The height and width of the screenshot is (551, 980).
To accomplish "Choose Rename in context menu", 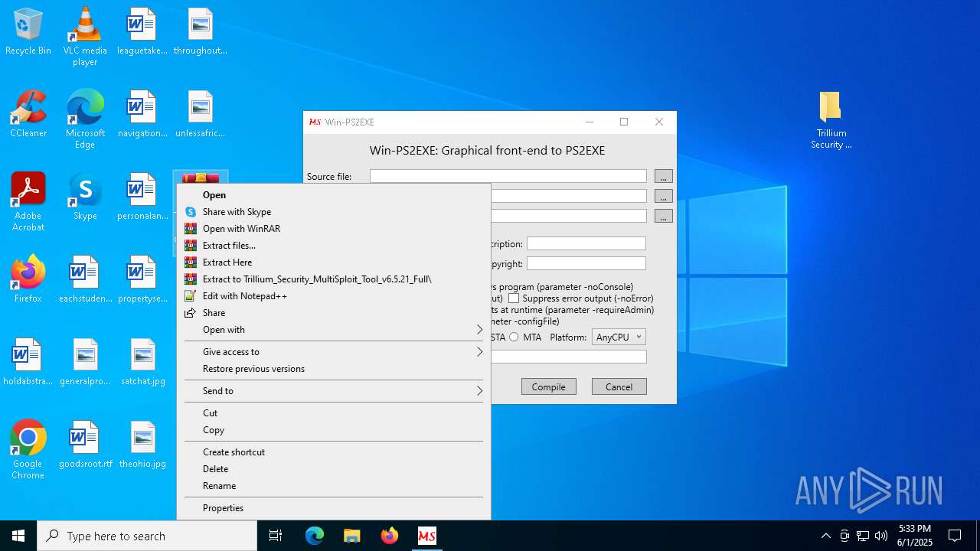I will (334, 486).
